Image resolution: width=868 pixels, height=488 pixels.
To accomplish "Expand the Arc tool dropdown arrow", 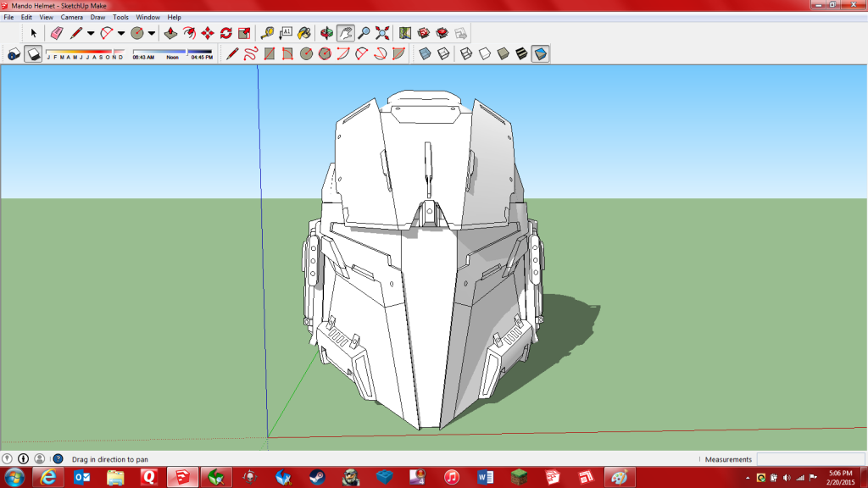I will pyautogui.click(x=121, y=33).
